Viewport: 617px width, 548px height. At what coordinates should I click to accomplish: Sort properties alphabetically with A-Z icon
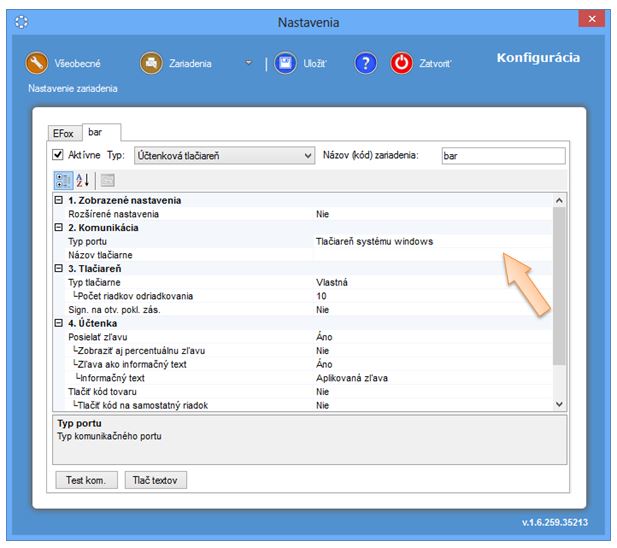83,180
